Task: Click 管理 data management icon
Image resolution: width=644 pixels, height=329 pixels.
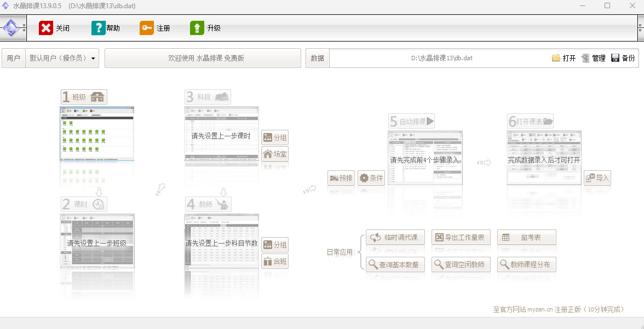Action: [586, 58]
